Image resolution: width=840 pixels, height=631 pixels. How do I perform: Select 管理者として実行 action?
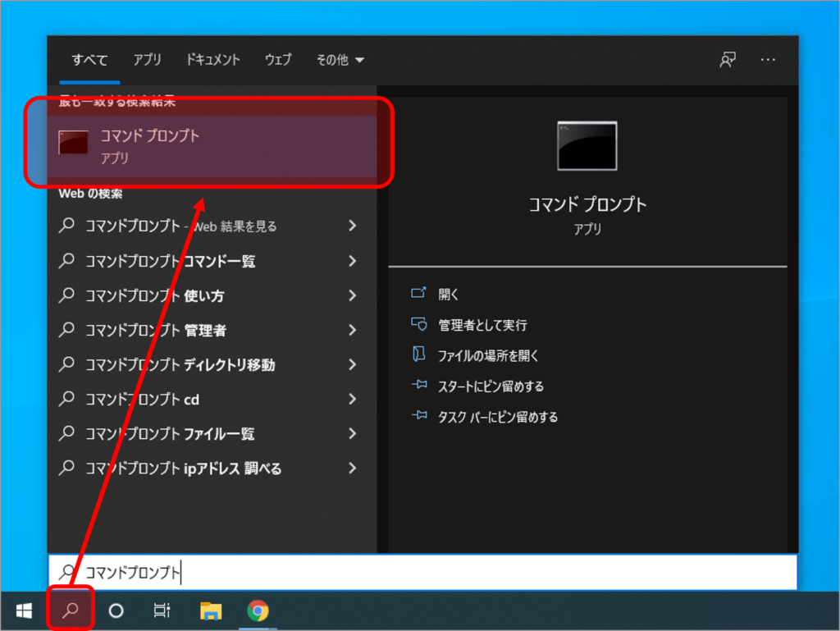[482, 325]
